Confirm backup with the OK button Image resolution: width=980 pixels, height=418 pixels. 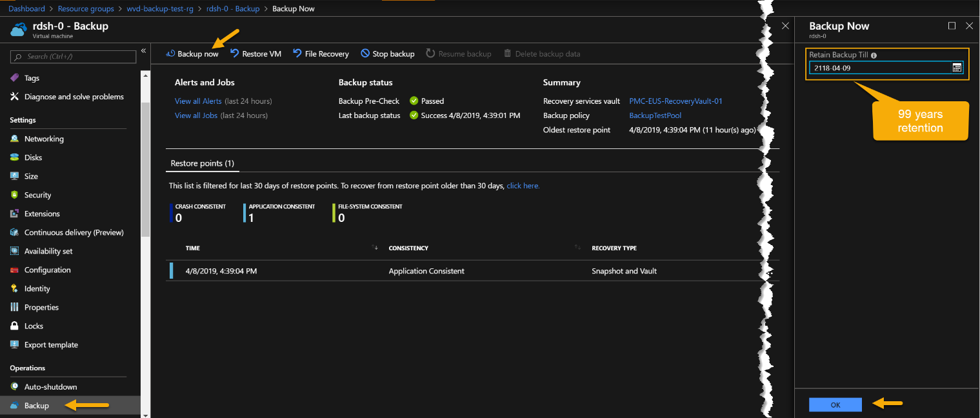click(x=835, y=404)
